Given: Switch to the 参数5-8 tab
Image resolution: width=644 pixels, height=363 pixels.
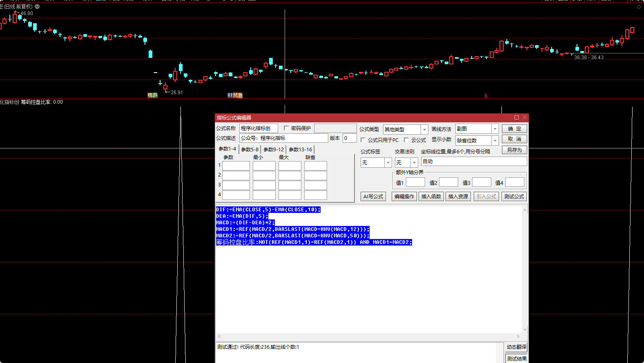Looking at the screenshot, I should (250, 150).
